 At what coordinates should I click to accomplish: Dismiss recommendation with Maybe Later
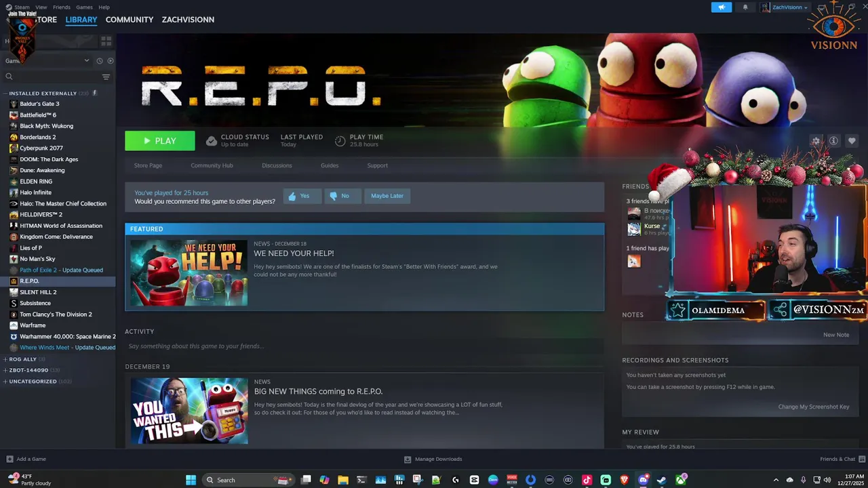(x=387, y=196)
